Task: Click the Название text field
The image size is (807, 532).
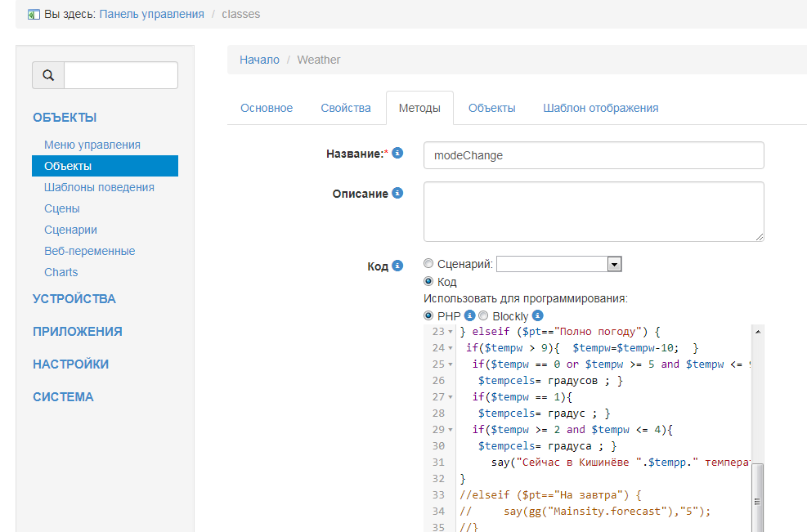Action: point(594,155)
